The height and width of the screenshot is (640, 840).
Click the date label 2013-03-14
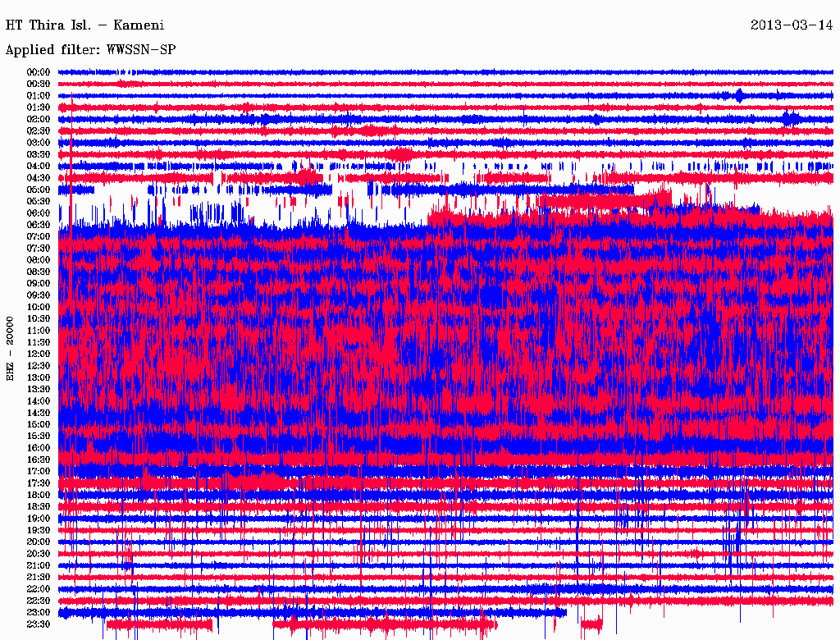click(792, 25)
